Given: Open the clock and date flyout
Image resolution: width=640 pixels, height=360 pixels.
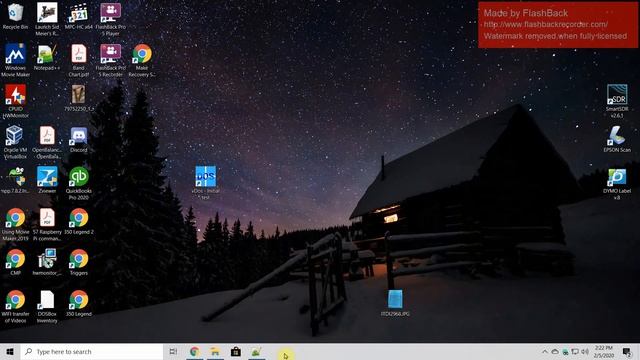Looking at the screenshot, I should pos(604,351).
